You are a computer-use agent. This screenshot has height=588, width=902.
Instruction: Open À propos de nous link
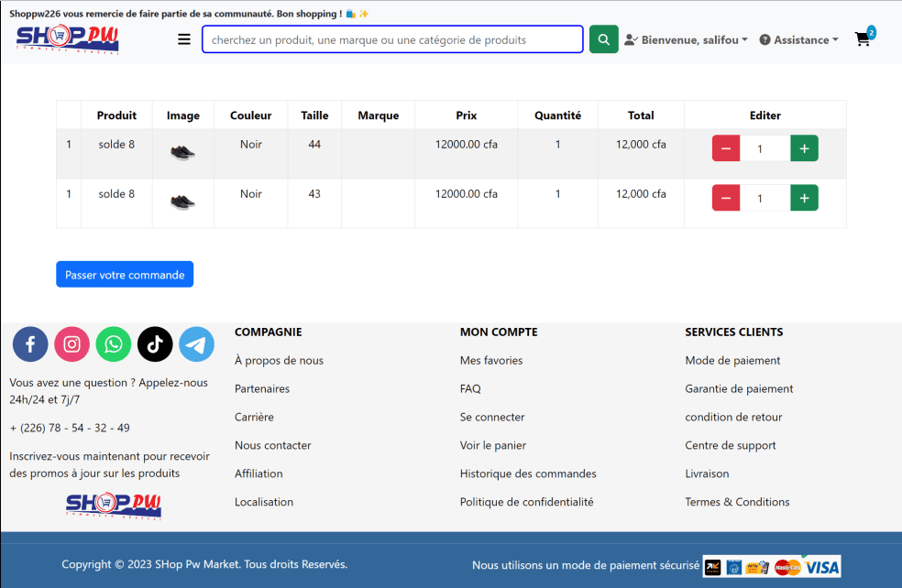[279, 360]
